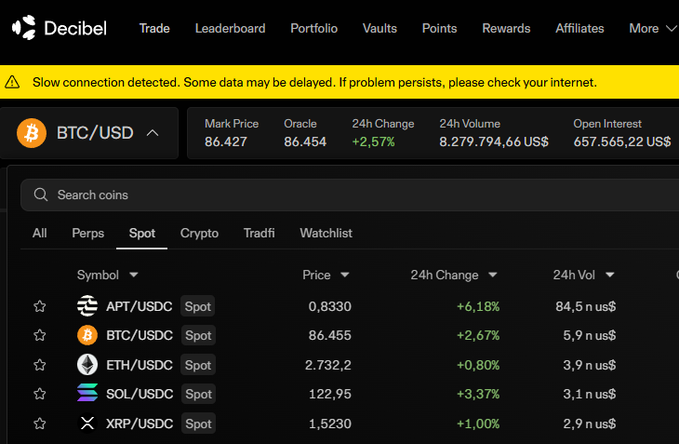Click the Bitcoin icon in BTC/USDC row

[x=87, y=335]
